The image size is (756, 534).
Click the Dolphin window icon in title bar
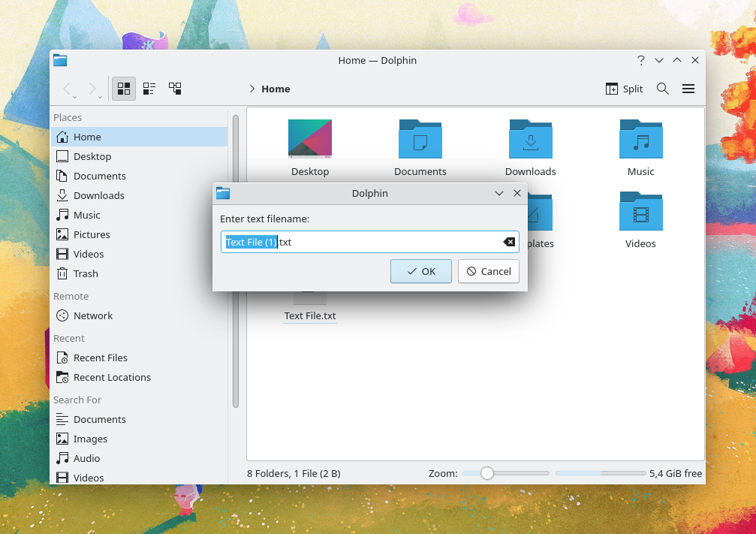tap(60, 60)
